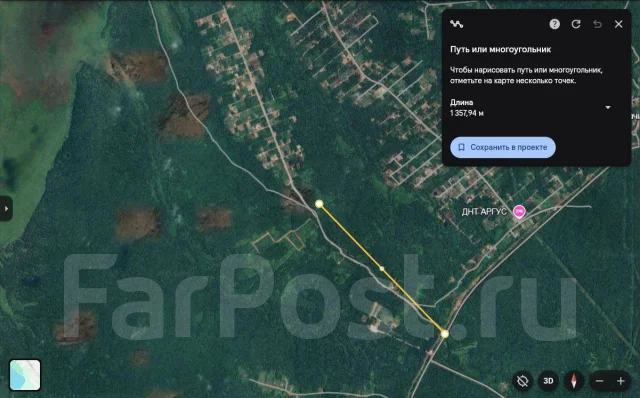Click the path measure tool icon
Image resolution: width=640 pixels, height=398 pixels.
[456, 24]
